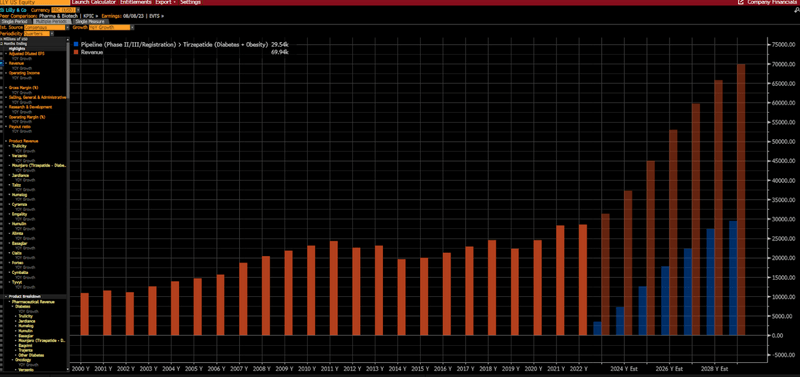
Task: Switch to the Single Period tab
Action: click(15, 21)
